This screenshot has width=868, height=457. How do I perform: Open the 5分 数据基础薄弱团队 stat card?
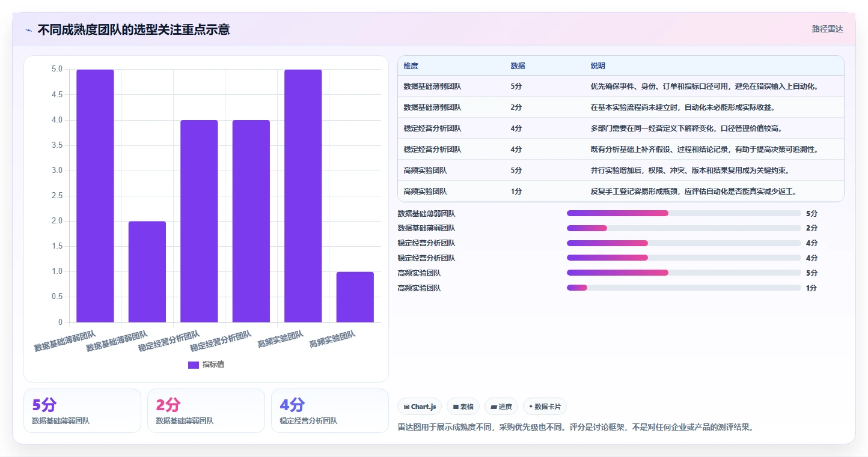(x=82, y=411)
